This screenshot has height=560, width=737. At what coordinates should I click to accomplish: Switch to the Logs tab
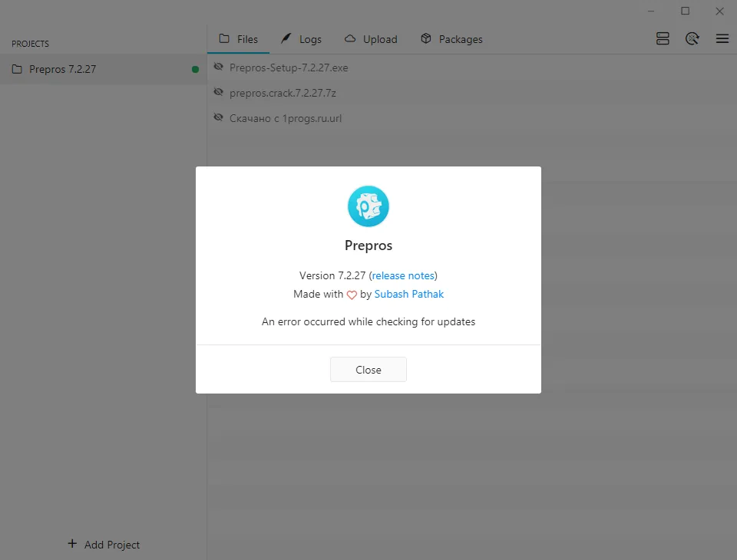pos(301,39)
